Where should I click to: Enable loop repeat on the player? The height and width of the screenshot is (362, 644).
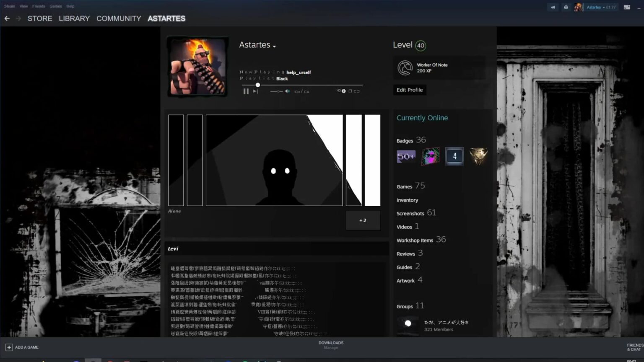(357, 91)
